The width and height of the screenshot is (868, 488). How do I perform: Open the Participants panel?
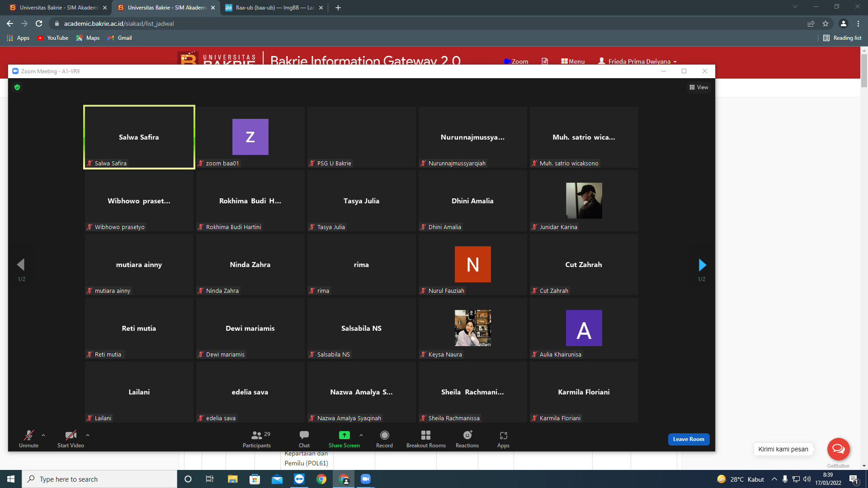pos(257,439)
